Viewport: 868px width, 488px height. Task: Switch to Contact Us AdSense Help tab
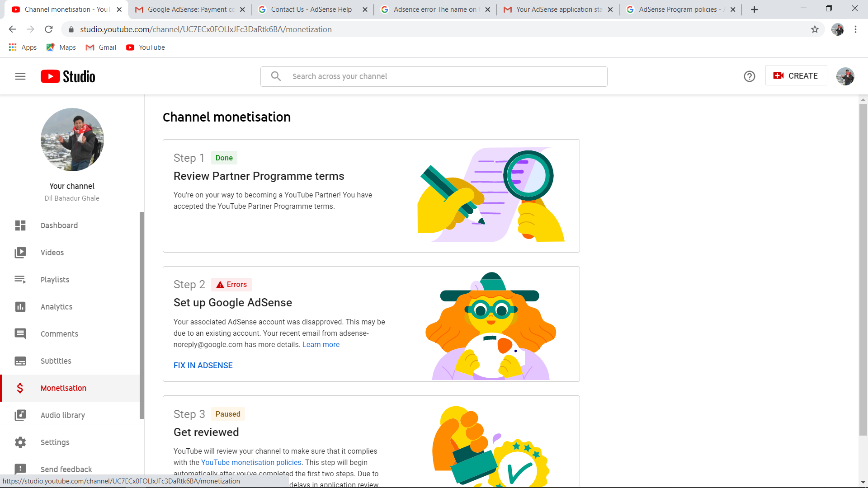tap(311, 9)
